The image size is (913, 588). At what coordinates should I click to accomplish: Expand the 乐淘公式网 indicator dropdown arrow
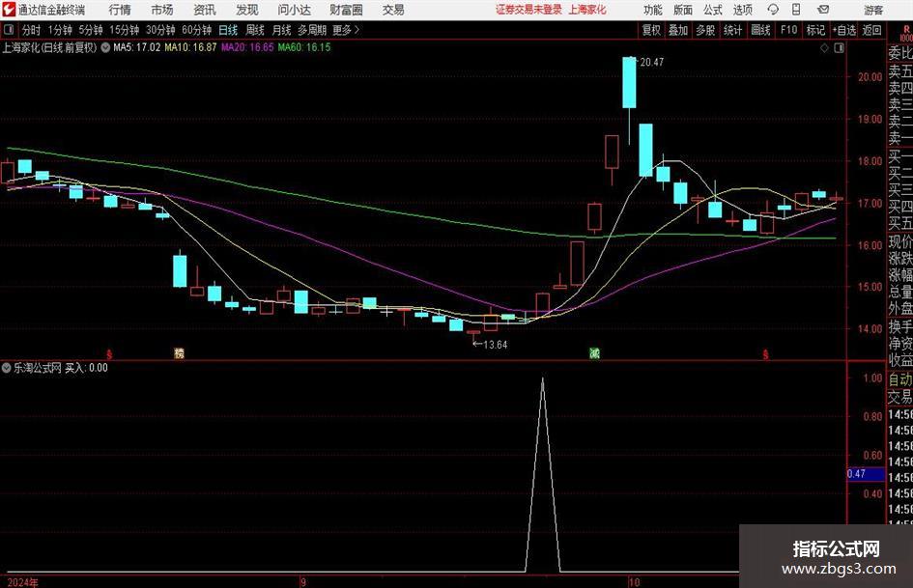[x=7, y=367]
